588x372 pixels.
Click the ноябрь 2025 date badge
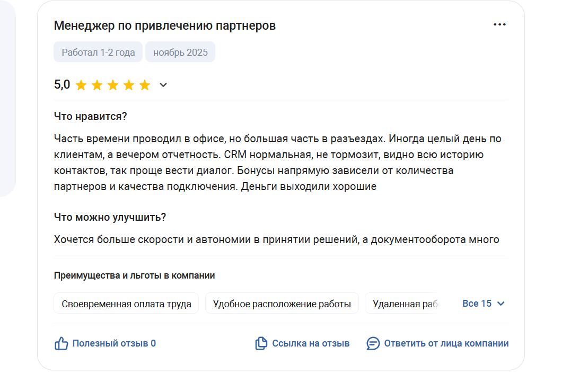pyautogui.click(x=180, y=53)
